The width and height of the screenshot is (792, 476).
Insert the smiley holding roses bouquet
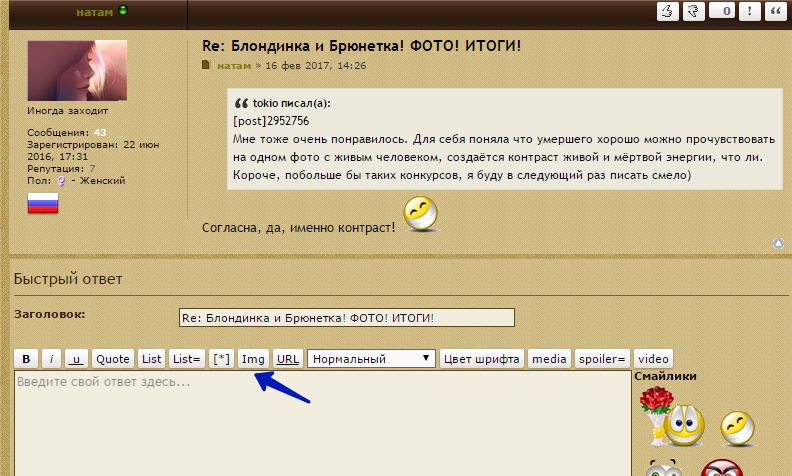672,417
